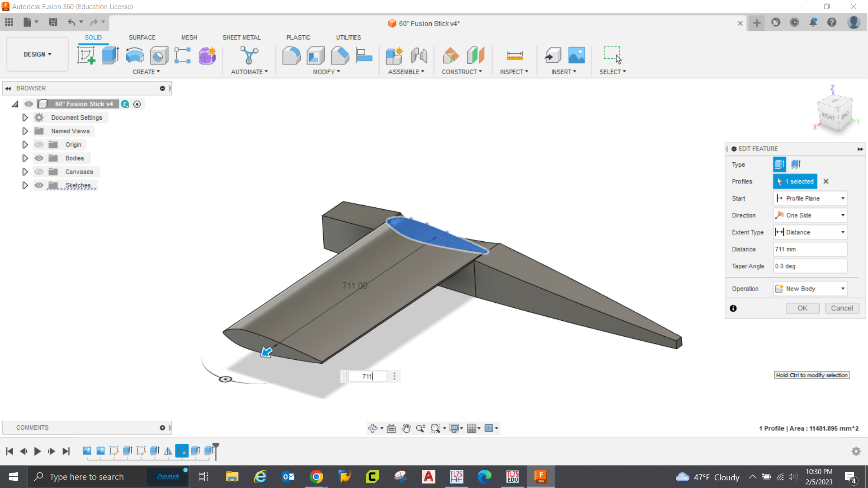Image resolution: width=868 pixels, height=488 pixels.
Task: Select the Revolve tool
Action: tap(134, 55)
